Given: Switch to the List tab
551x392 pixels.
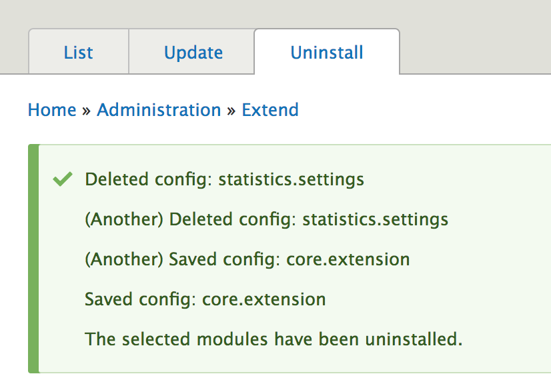Looking at the screenshot, I should coord(79,53).
